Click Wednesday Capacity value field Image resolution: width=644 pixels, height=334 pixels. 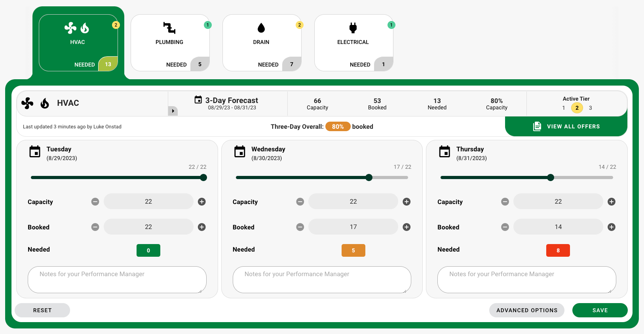coord(353,201)
